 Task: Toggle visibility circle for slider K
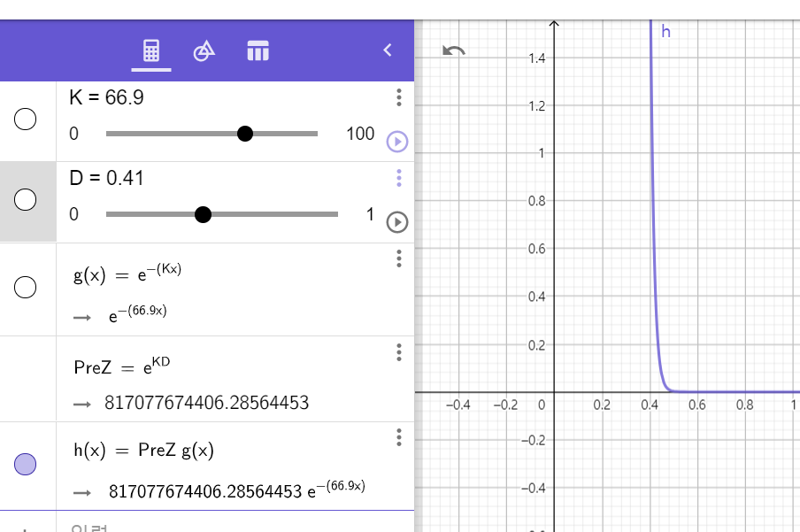25,119
